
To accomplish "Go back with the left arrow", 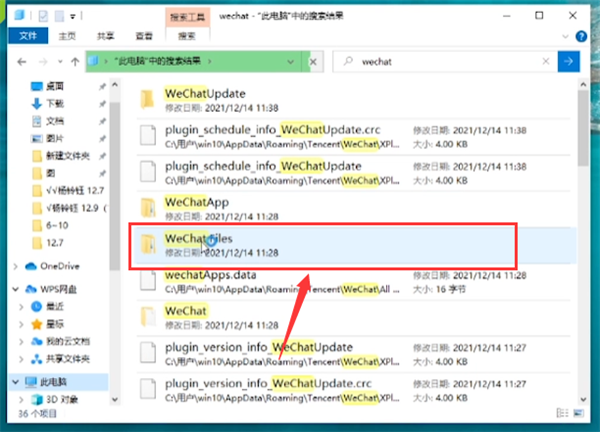I will [x=22, y=62].
